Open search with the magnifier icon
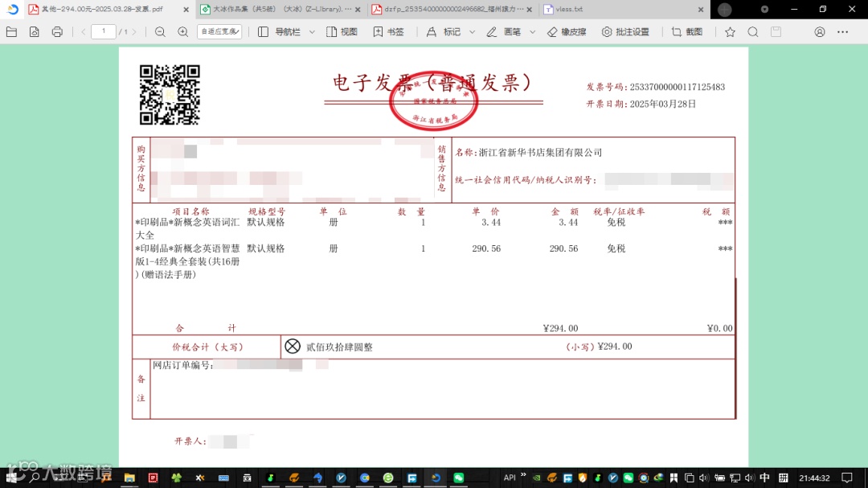868x488 pixels. click(753, 32)
